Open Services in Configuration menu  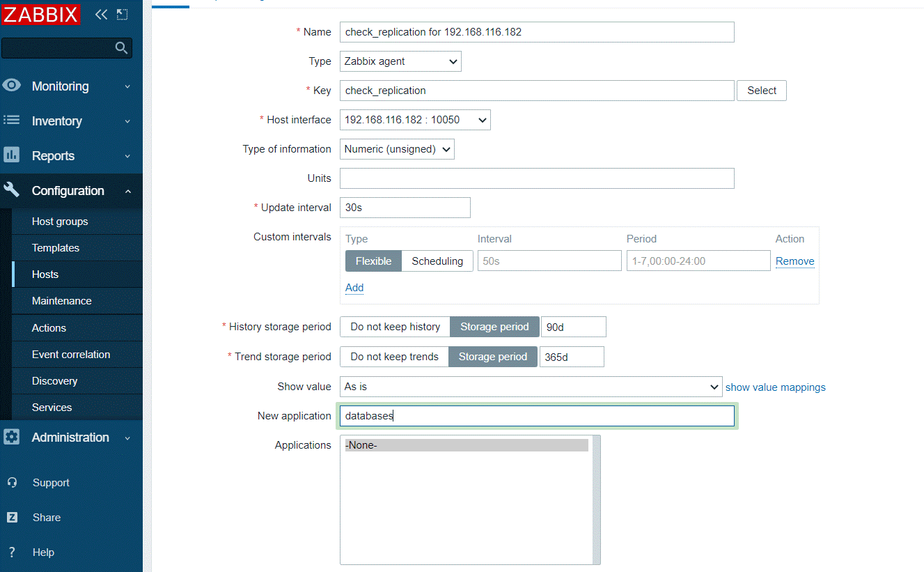[x=77, y=408]
